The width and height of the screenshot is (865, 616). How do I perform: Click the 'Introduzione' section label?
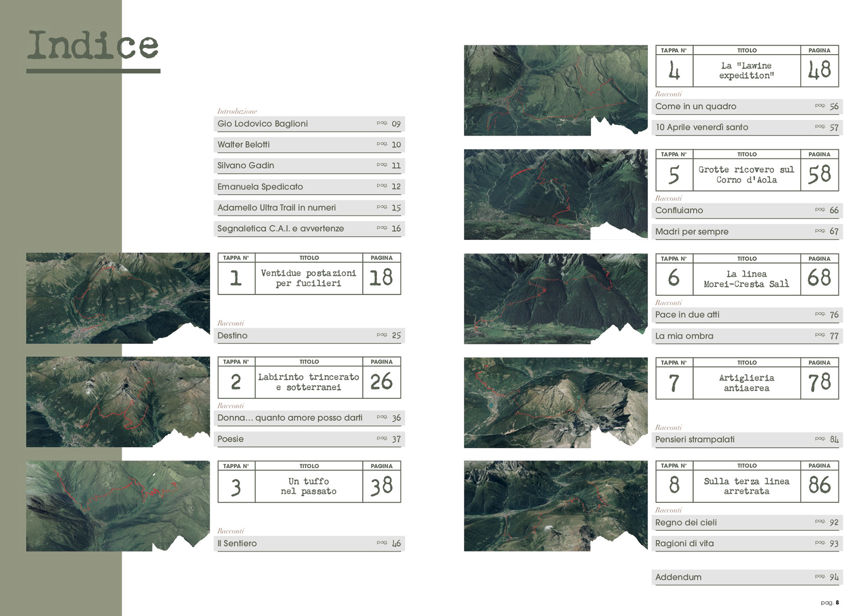[237, 111]
